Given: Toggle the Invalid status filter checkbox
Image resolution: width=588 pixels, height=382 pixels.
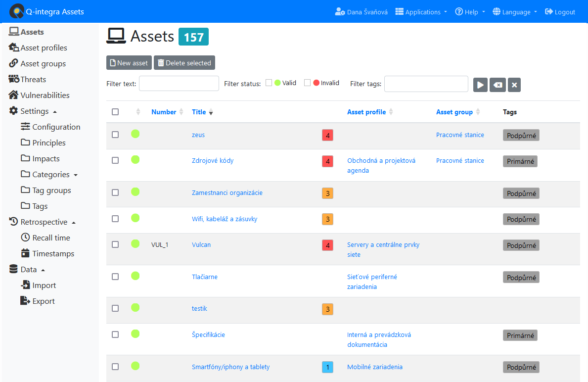Looking at the screenshot, I should click(308, 83).
